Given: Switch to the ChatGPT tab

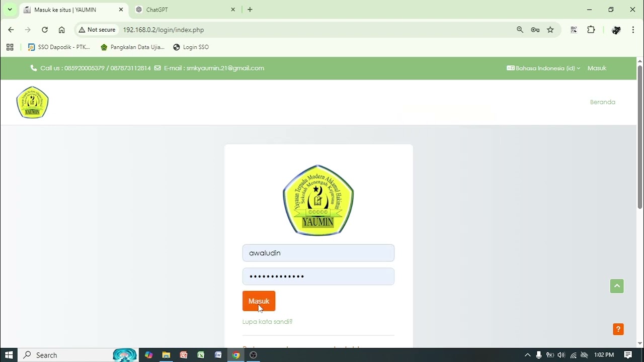Looking at the screenshot, I should click(x=184, y=10).
